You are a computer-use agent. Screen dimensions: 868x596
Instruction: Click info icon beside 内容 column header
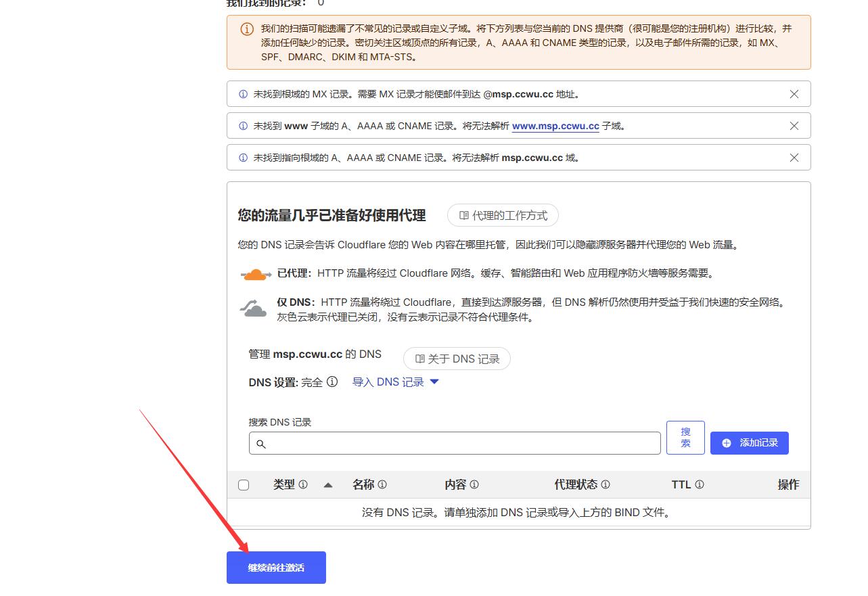click(474, 484)
